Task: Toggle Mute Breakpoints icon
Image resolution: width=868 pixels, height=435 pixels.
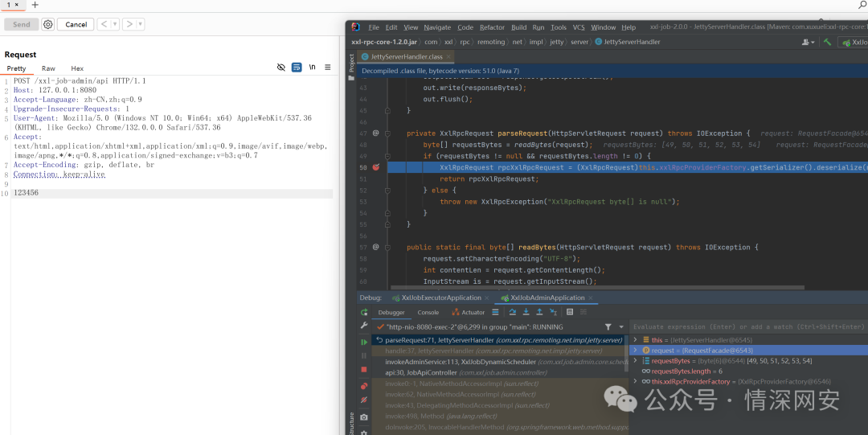Action: (x=364, y=400)
